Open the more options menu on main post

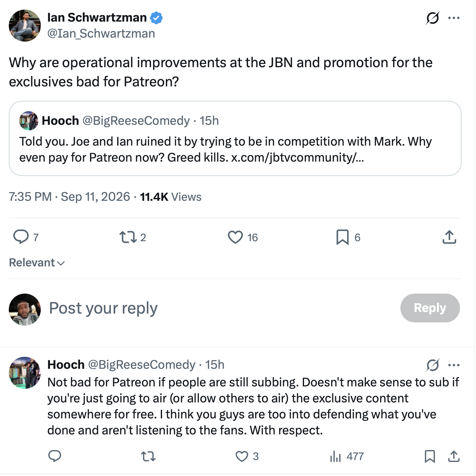coord(454,18)
